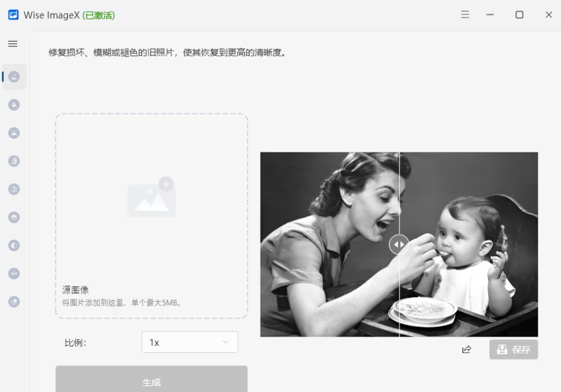The width and height of the screenshot is (561, 392).
Task: Open the third sidebar tool with portrait icon
Action: click(x=14, y=133)
